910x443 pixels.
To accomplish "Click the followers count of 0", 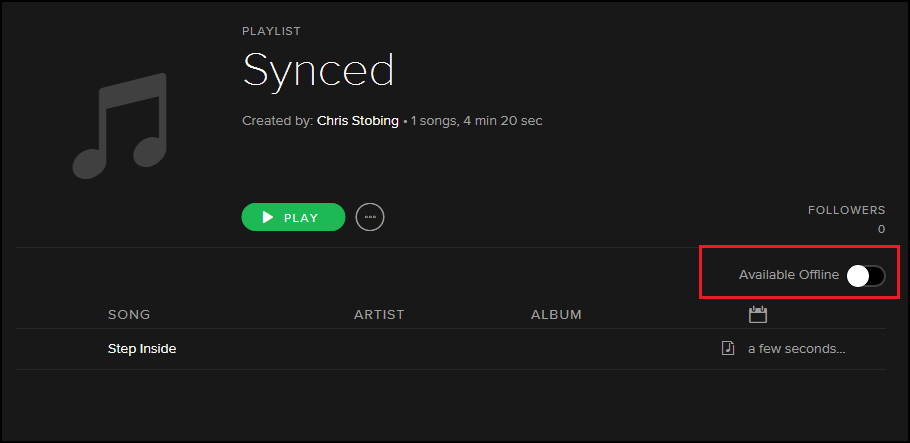I will coord(881,229).
